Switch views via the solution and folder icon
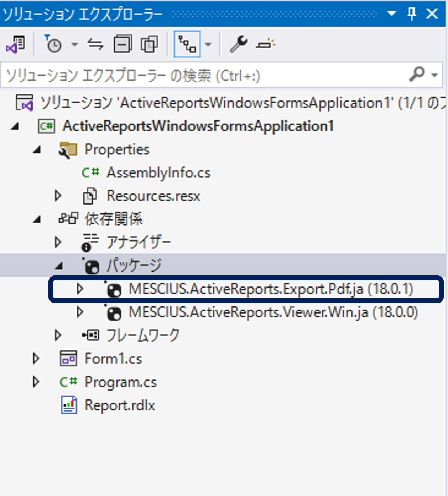 pos(15,44)
